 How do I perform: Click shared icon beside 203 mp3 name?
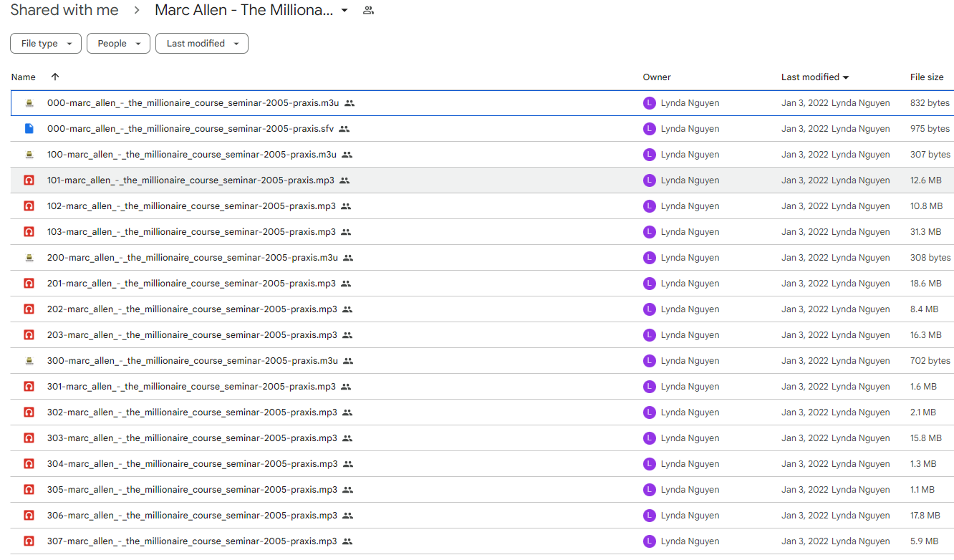point(347,335)
